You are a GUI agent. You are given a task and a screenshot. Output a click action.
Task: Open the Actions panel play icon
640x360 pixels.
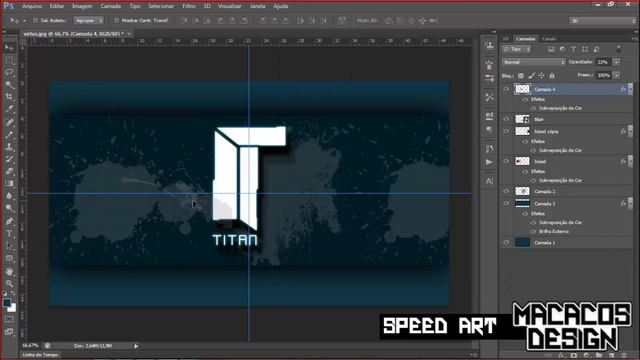489,162
